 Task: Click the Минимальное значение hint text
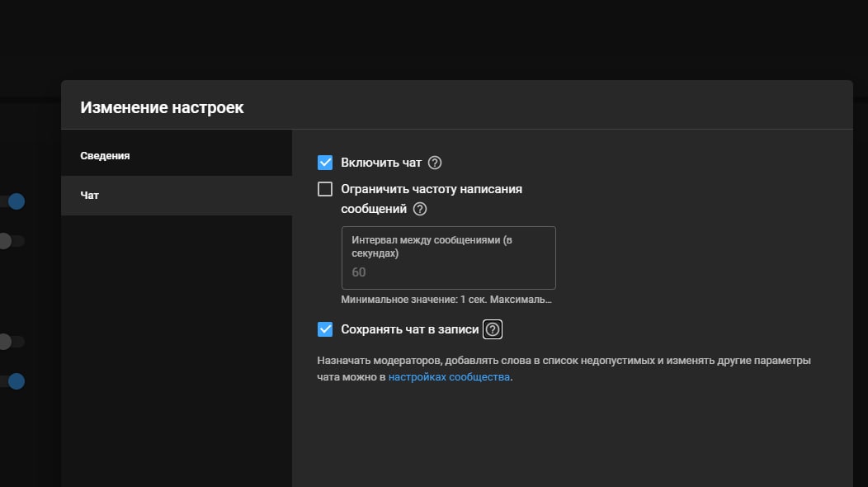pyautogui.click(x=446, y=299)
